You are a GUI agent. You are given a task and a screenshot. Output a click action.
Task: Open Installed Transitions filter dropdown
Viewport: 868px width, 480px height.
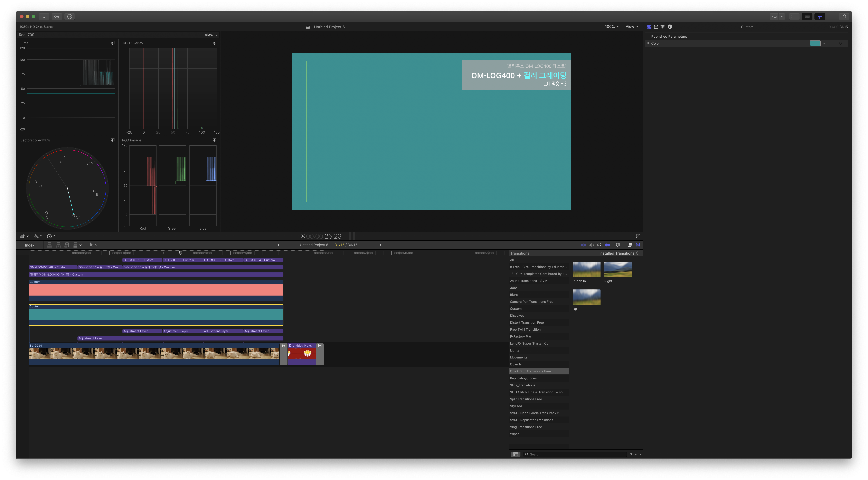point(619,253)
